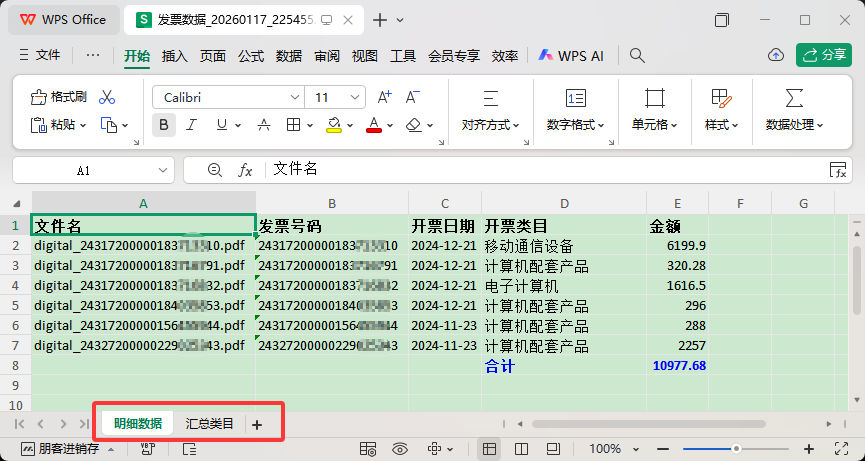
Task: Switch to Page Layout view in status bar
Action: point(521,449)
